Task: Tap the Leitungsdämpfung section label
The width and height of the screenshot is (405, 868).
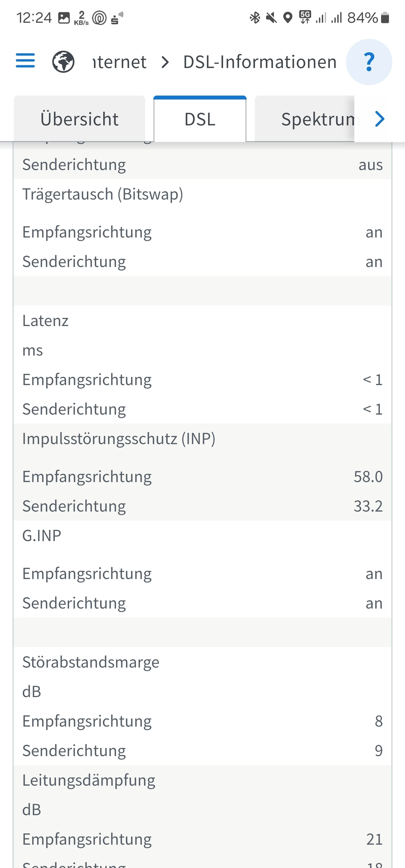Action: click(89, 780)
